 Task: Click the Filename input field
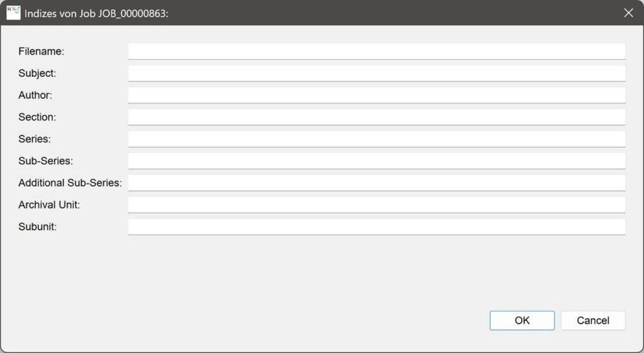(x=376, y=51)
